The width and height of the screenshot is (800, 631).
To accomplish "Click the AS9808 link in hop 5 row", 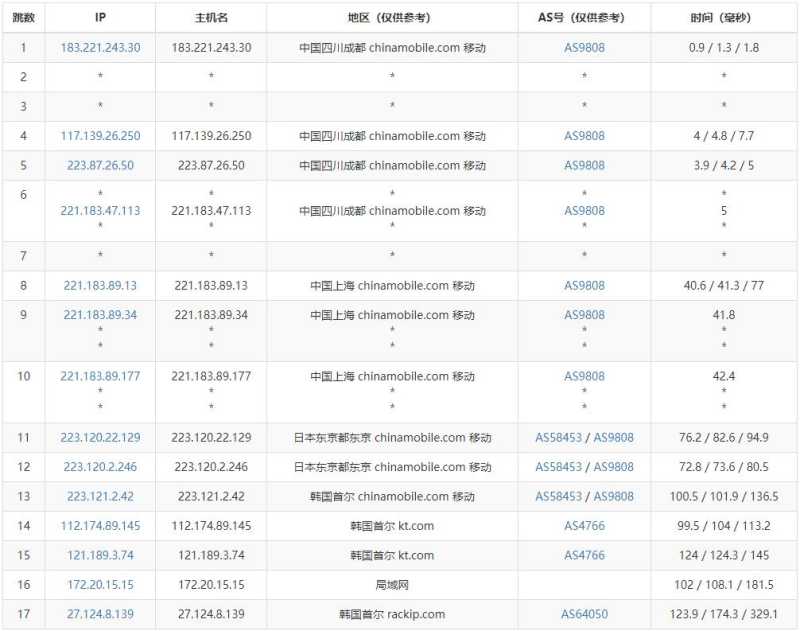I will tap(584, 166).
